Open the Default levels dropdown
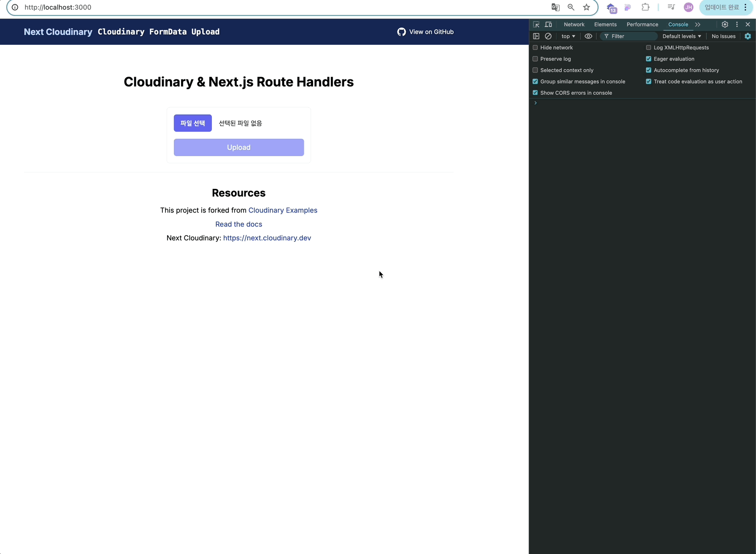756x554 pixels. coord(682,36)
